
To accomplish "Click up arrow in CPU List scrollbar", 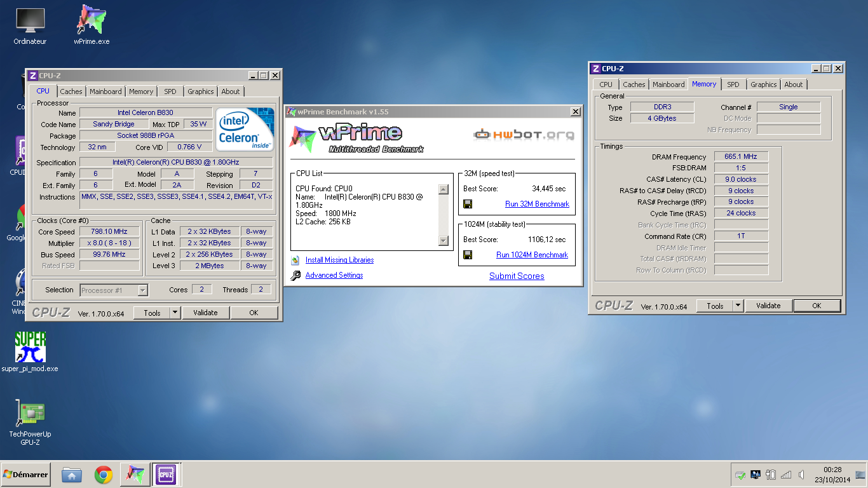I will (x=444, y=189).
